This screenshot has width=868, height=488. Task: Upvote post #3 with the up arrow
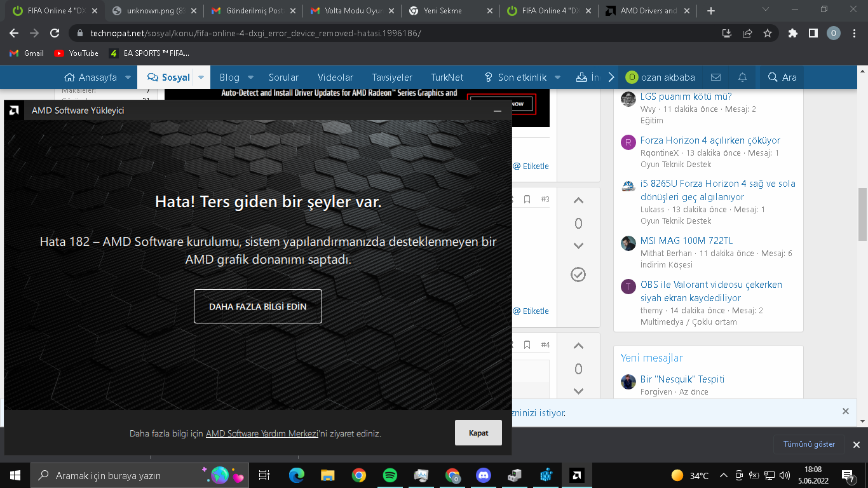click(578, 201)
